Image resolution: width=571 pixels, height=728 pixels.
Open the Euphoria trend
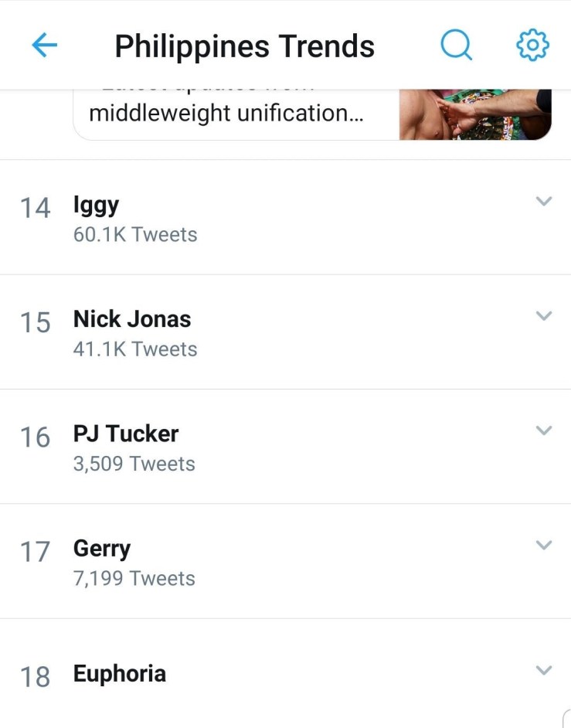pos(120,673)
